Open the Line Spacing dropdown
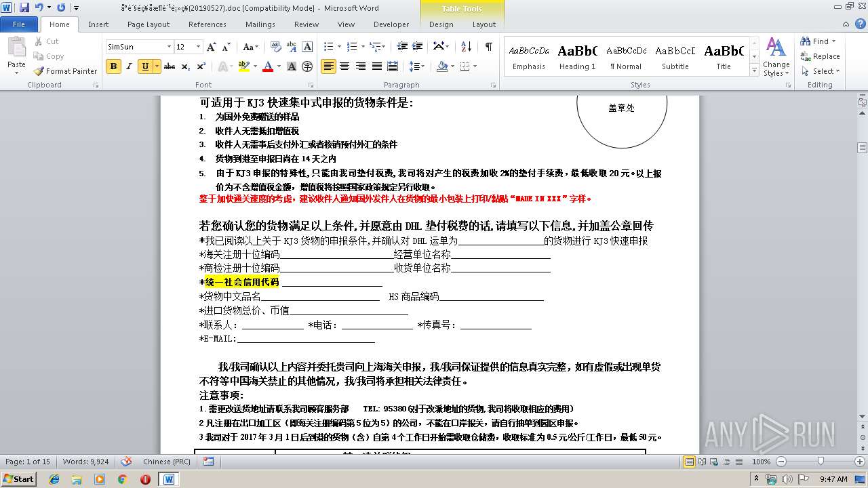868x488 pixels. coord(417,66)
